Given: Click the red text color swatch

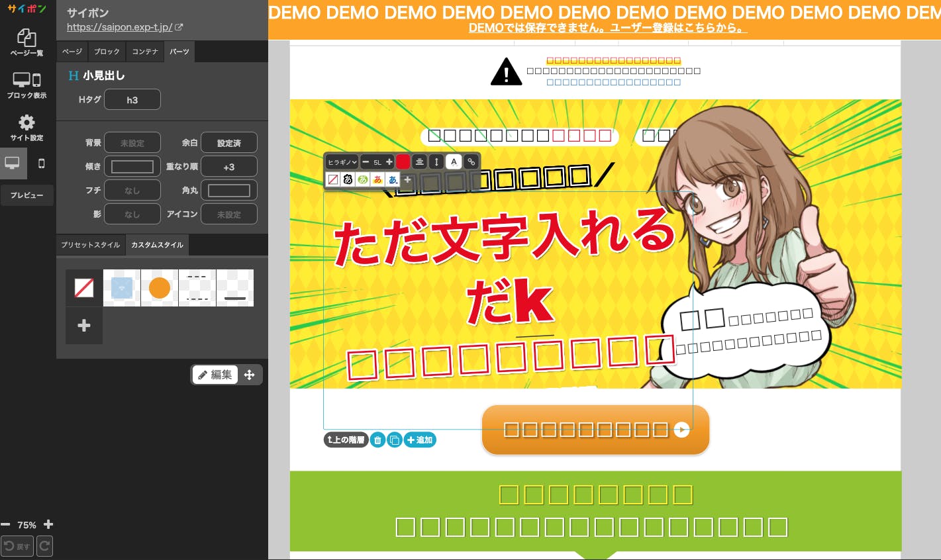Looking at the screenshot, I should pos(403,162).
